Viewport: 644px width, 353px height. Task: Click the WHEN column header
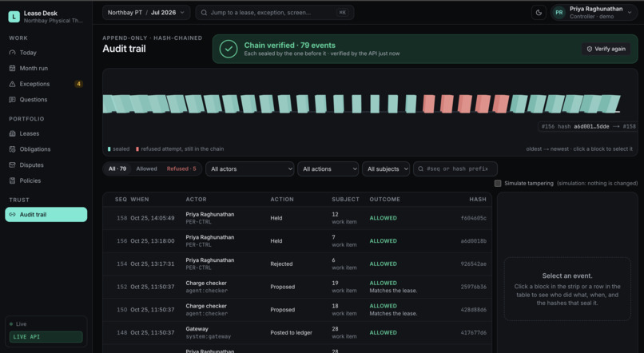[x=140, y=199]
